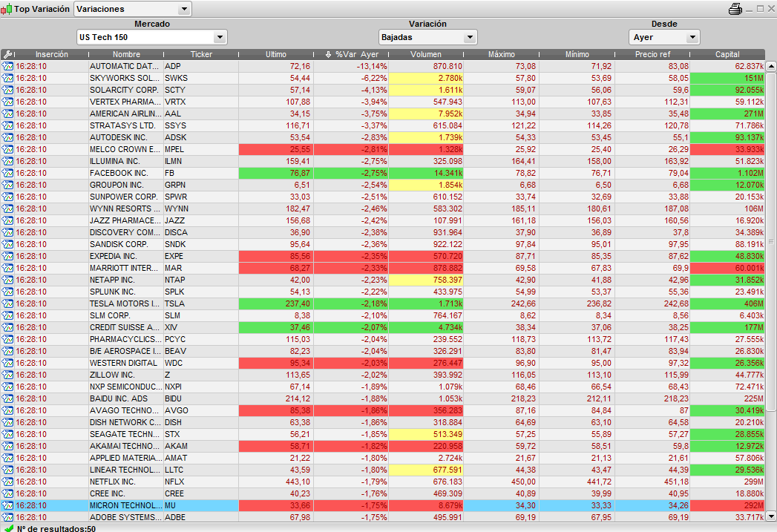Open chart icon for MICRON TECHNOL... row
Image resolution: width=777 pixels, height=532 pixels.
(7, 506)
